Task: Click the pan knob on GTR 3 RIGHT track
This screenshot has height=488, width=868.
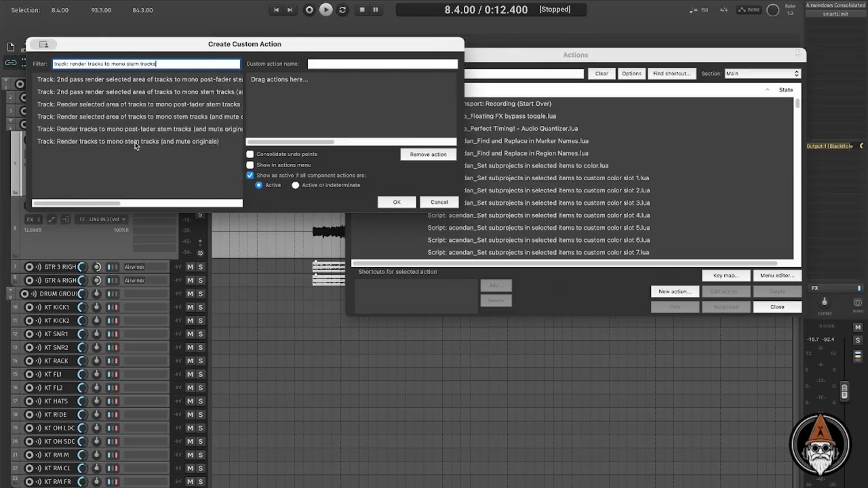Action: click(97, 267)
